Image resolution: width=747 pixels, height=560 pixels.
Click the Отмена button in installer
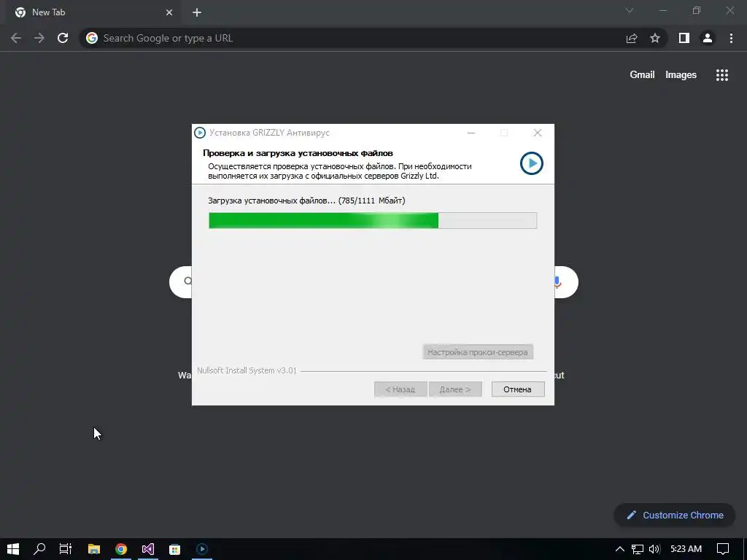(x=518, y=389)
